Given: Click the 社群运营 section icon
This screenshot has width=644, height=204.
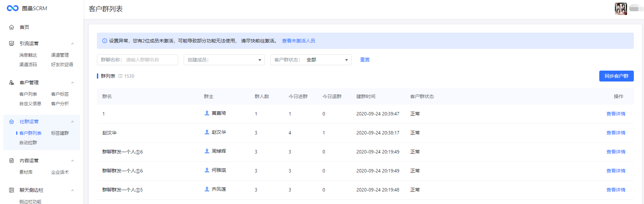Looking at the screenshot, I should 12,122.
